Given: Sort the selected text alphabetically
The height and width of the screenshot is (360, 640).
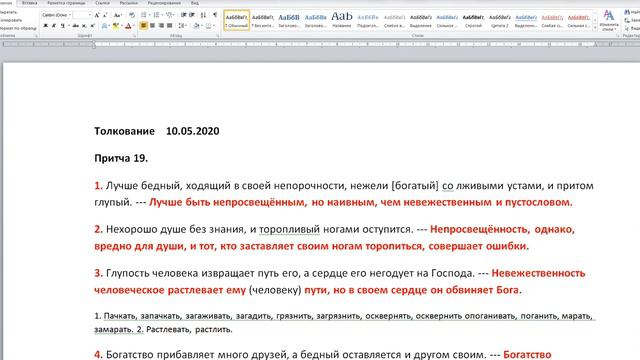Looking at the screenshot, I should (x=203, y=15).
